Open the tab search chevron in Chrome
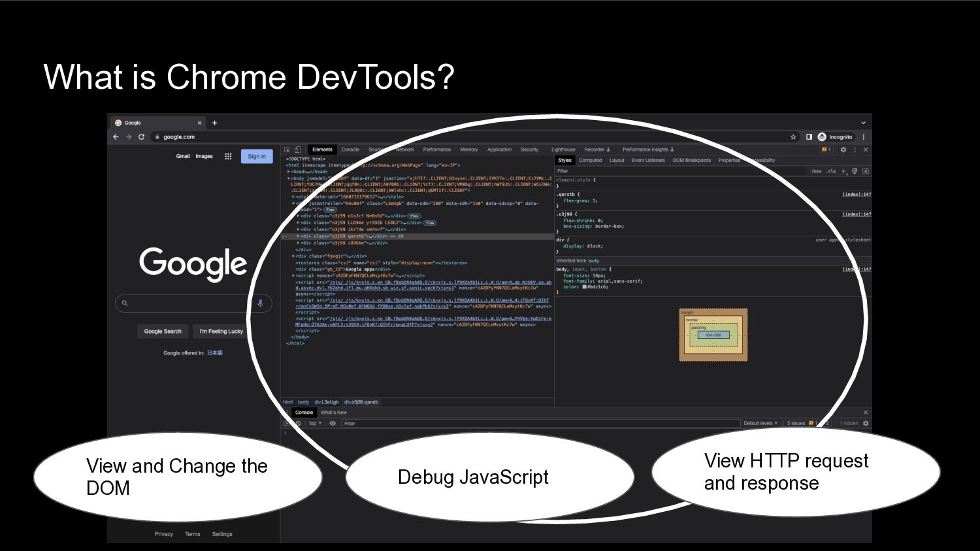The width and height of the screenshot is (980, 551). click(x=863, y=123)
